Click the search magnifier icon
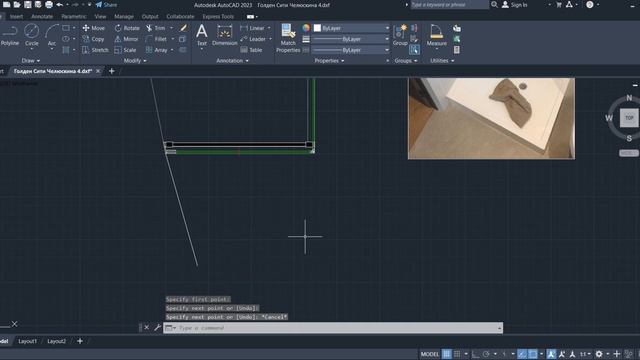The height and width of the screenshot is (360, 640). (494, 4)
